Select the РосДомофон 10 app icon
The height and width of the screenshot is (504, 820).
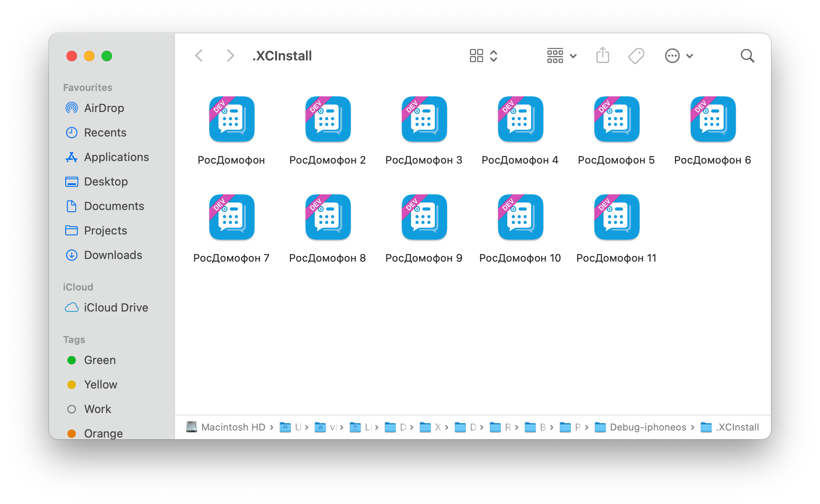(521, 217)
